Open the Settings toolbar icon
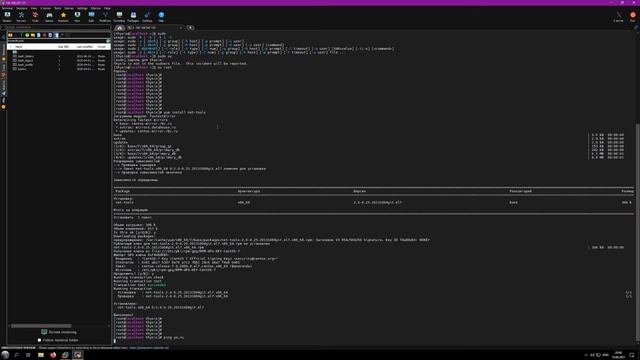Screen dimensions: 640x360 (147, 17)
